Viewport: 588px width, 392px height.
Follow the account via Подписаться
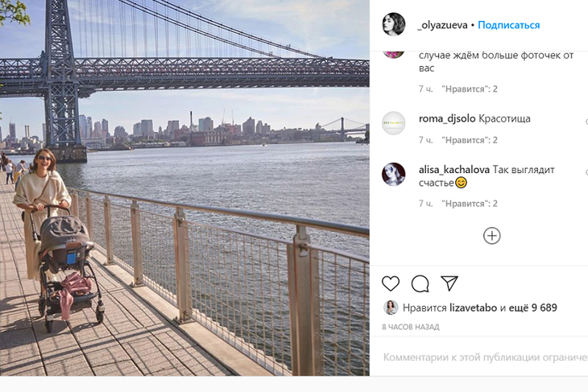tap(508, 25)
